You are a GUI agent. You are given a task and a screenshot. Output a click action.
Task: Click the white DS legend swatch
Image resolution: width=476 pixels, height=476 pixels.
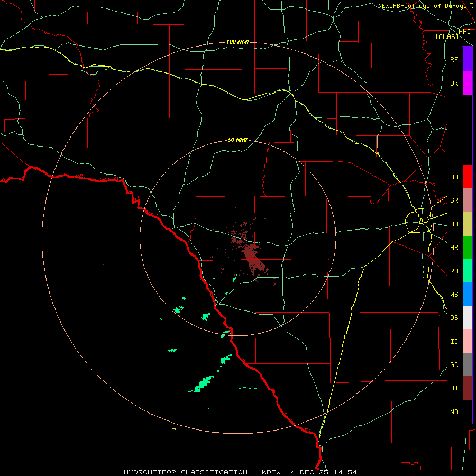tap(467, 317)
